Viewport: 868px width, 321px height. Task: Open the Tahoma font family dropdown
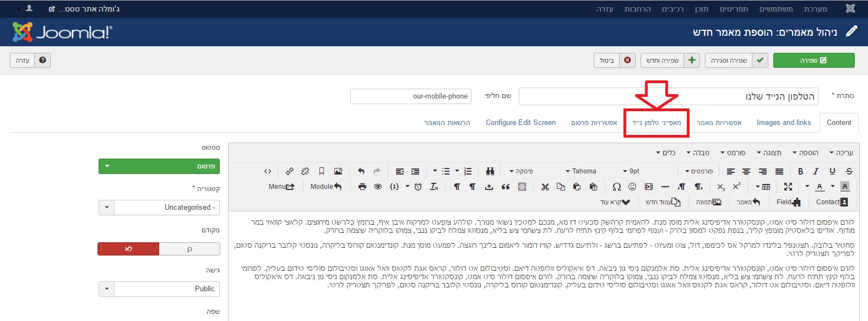pyautogui.click(x=581, y=171)
